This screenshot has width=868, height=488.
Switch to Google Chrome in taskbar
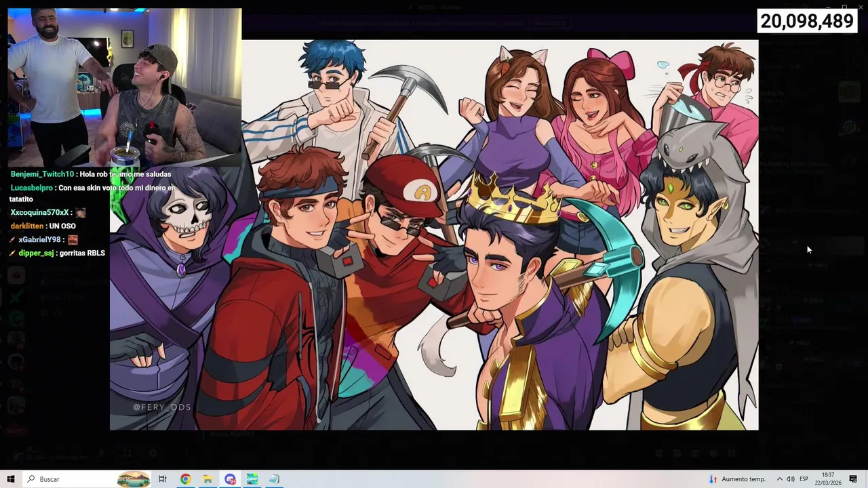185,479
